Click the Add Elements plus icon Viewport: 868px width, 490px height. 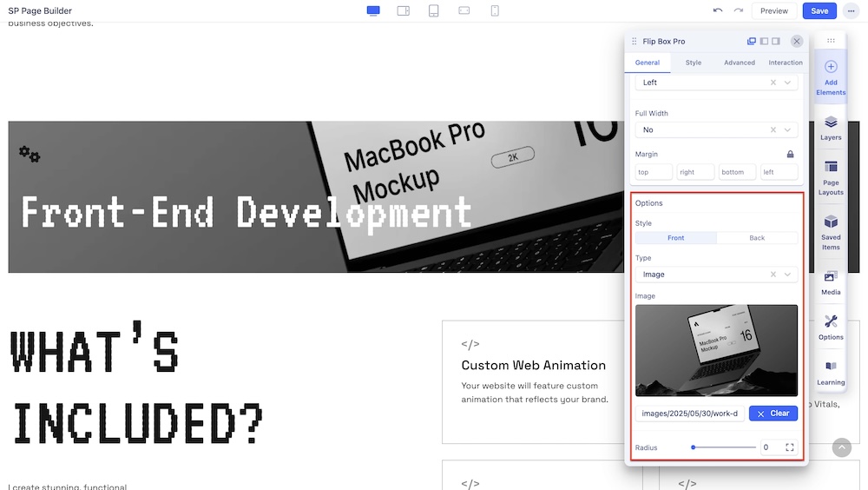[831, 67]
